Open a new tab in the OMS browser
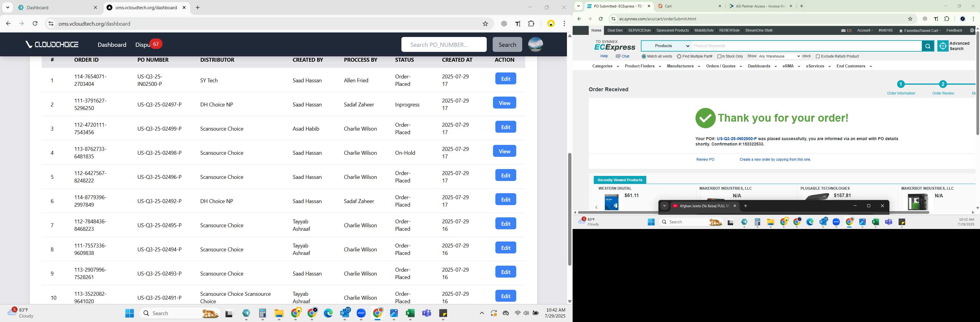 pos(197,8)
